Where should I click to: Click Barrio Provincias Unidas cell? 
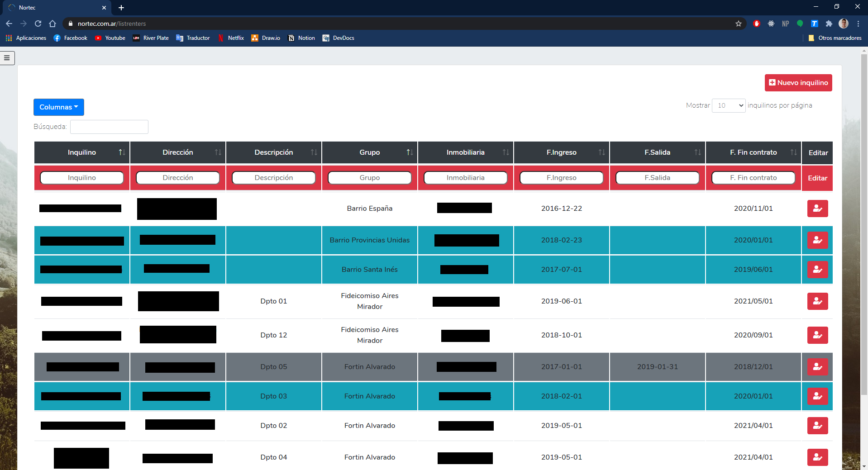tap(370, 240)
